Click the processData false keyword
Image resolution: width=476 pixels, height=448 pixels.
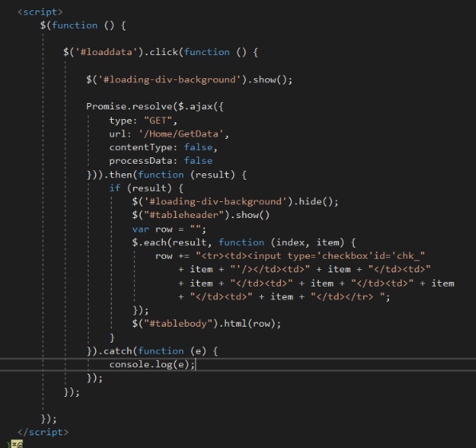tap(198, 161)
